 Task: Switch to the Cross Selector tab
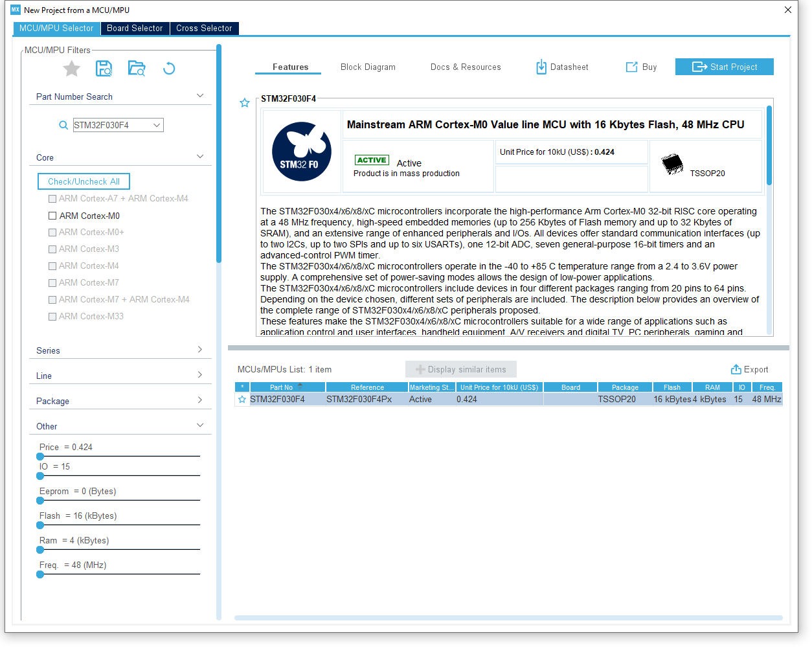coord(204,28)
